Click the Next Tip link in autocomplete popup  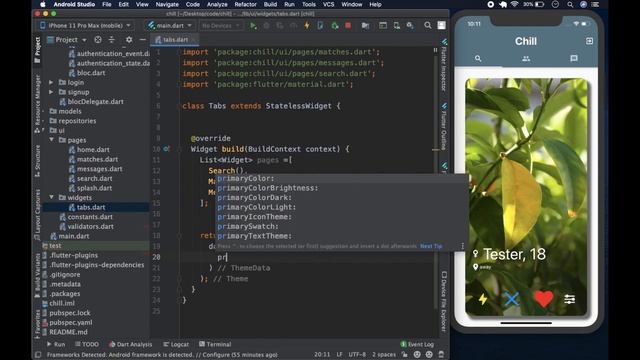coord(431,246)
